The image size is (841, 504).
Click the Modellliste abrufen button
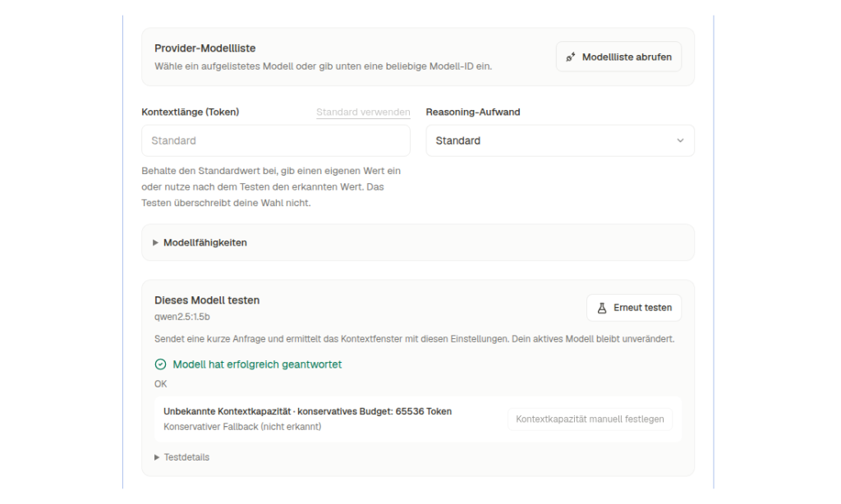pos(618,57)
